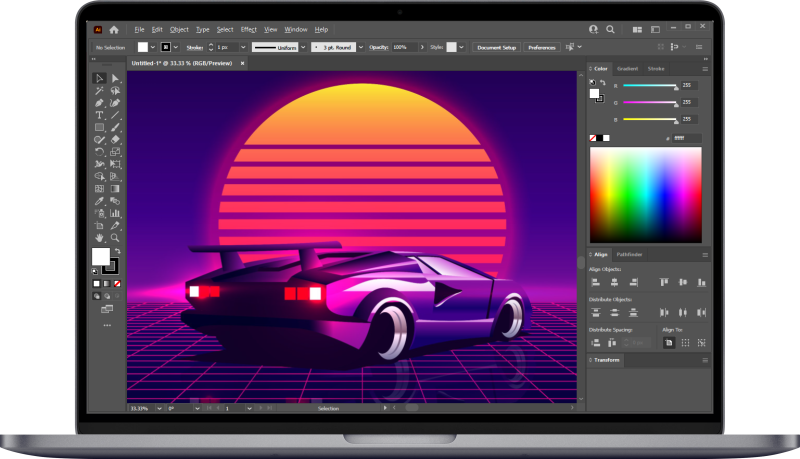800x459 pixels.
Task: Click the underlined Opacity label
Action: click(379, 47)
